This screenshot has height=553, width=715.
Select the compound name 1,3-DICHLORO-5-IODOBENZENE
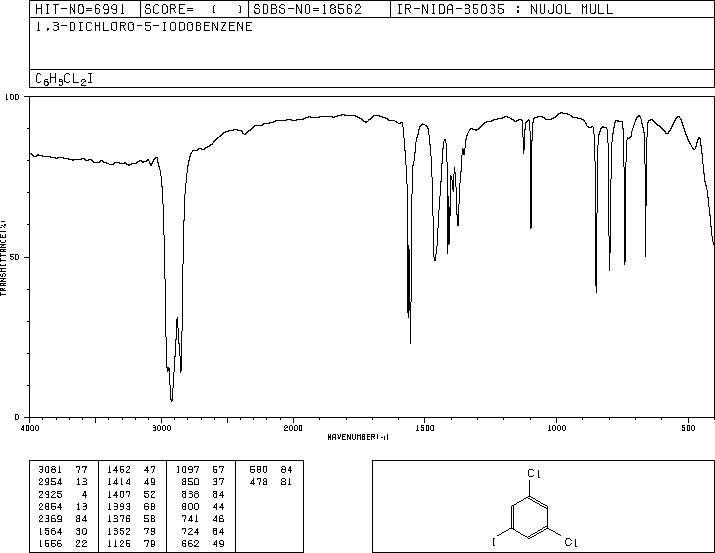144,27
